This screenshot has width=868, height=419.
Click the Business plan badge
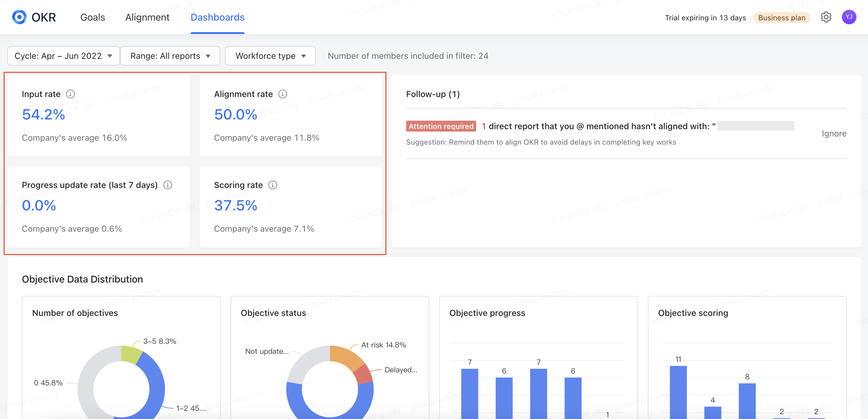point(781,18)
